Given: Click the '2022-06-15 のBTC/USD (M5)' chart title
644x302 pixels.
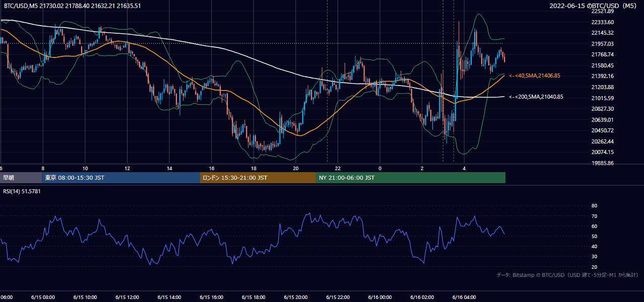Looking at the screenshot, I should click(x=594, y=6).
